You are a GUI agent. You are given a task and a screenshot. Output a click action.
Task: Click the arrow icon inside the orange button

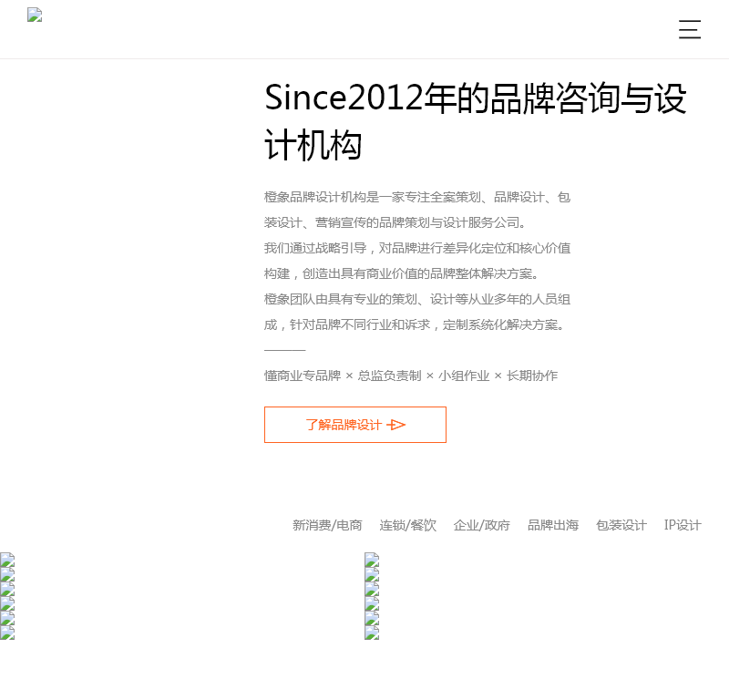tap(395, 425)
